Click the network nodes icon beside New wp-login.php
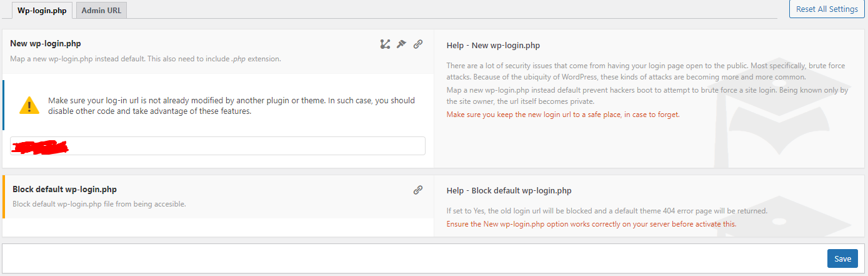The width and height of the screenshot is (868, 276). pyautogui.click(x=385, y=44)
